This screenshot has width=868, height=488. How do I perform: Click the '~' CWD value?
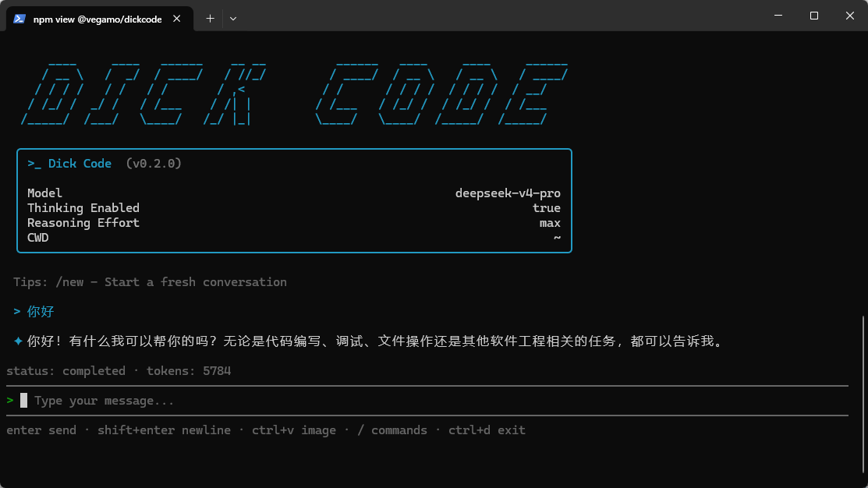click(x=557, y=237)
